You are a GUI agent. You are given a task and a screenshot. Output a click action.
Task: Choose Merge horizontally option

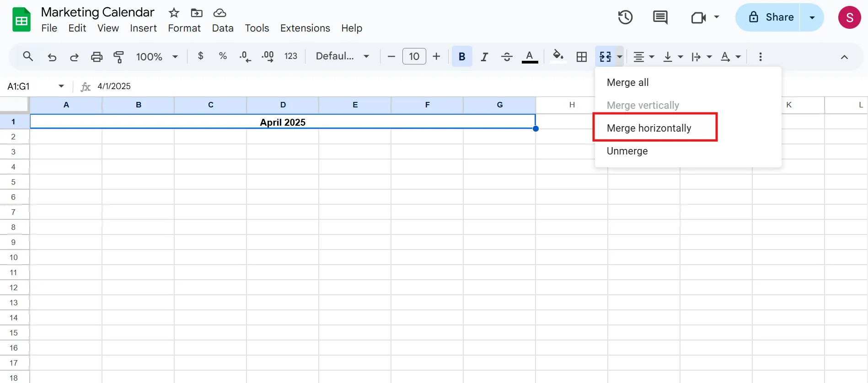click(x=688, y=128)
